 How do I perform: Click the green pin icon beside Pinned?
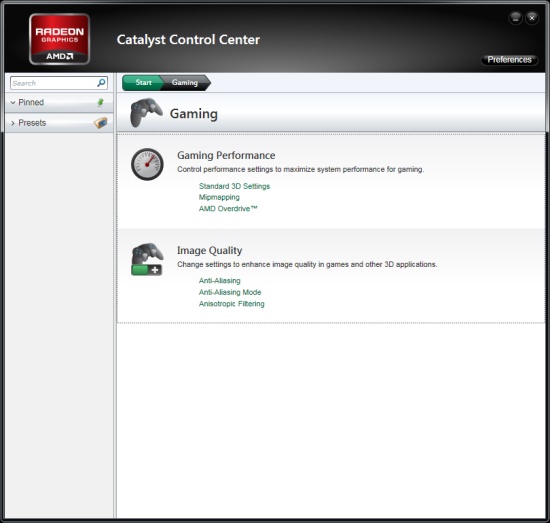(100, 102)
